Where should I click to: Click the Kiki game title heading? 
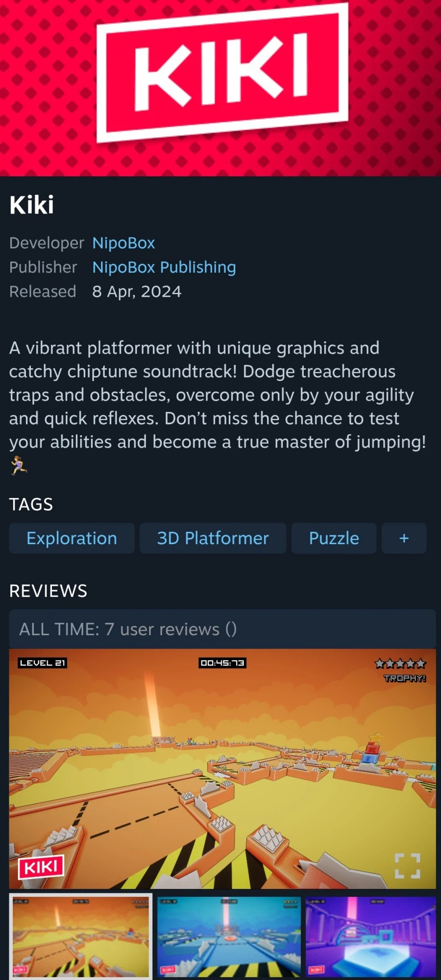tap(32, 205)
